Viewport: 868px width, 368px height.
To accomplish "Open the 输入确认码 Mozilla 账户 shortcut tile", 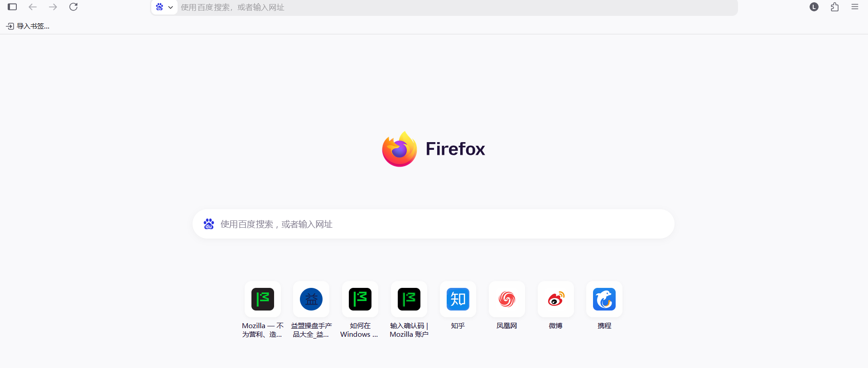I will 409,299.
